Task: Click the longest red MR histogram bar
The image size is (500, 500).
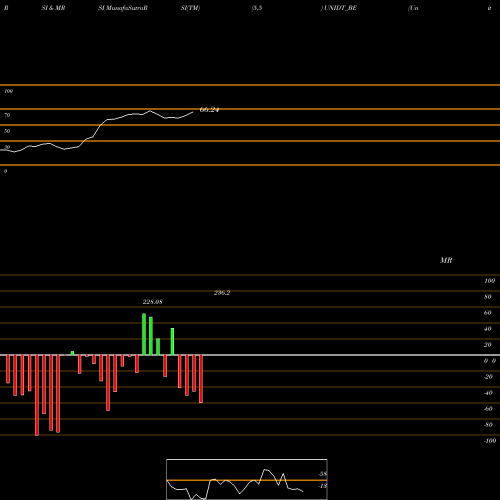Action: (x=37, y=395)
